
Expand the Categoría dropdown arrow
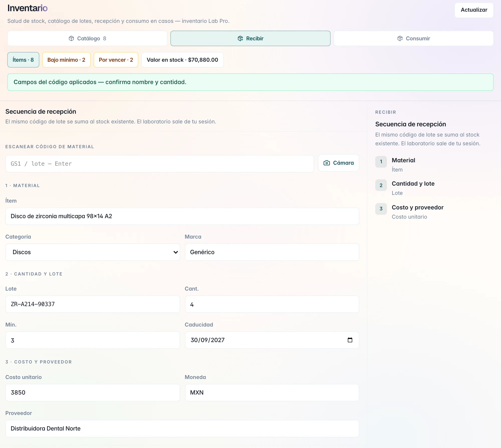click(176, 252)
